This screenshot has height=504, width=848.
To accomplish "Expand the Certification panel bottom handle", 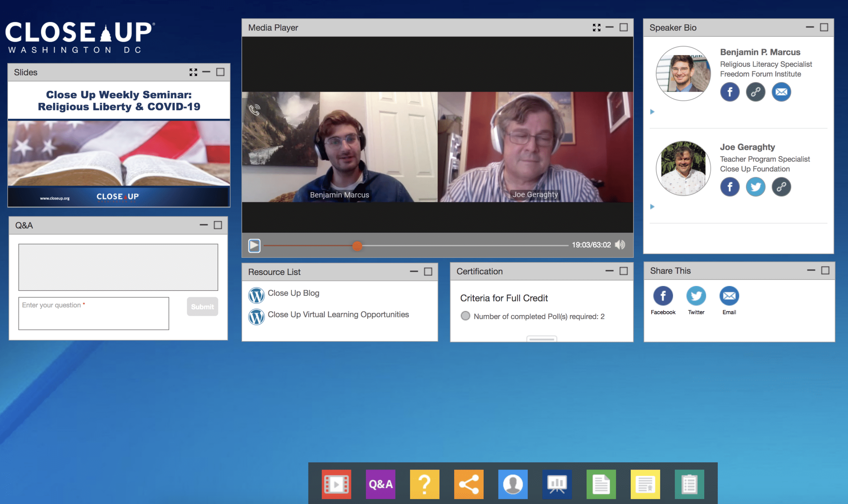I will click(542, 339).
